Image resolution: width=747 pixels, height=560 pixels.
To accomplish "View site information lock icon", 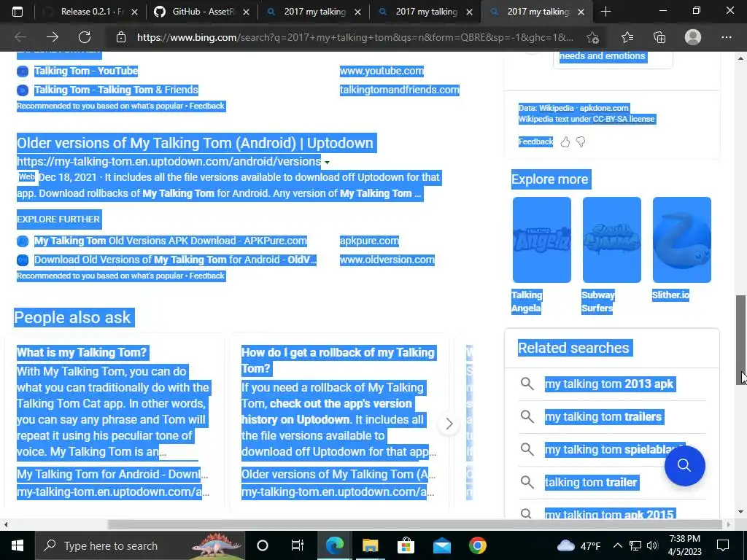I will click(x=121, y=37).
